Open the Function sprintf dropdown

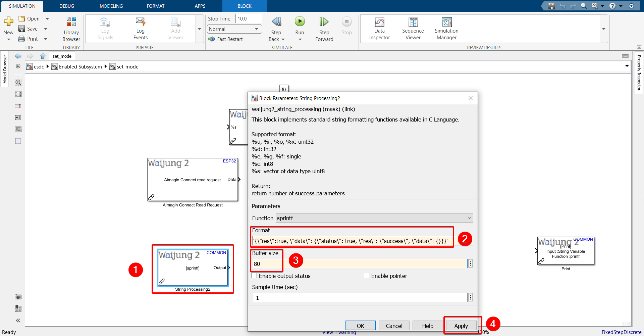374,218
